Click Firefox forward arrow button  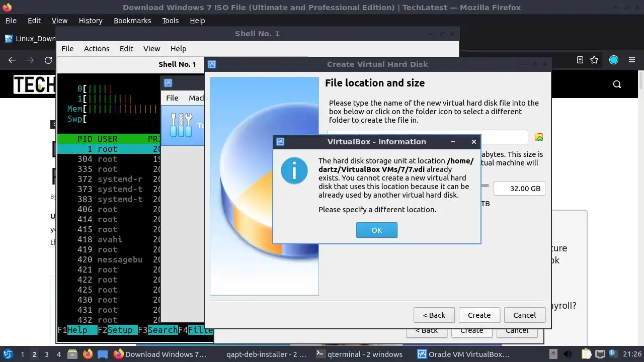(30, 60)
